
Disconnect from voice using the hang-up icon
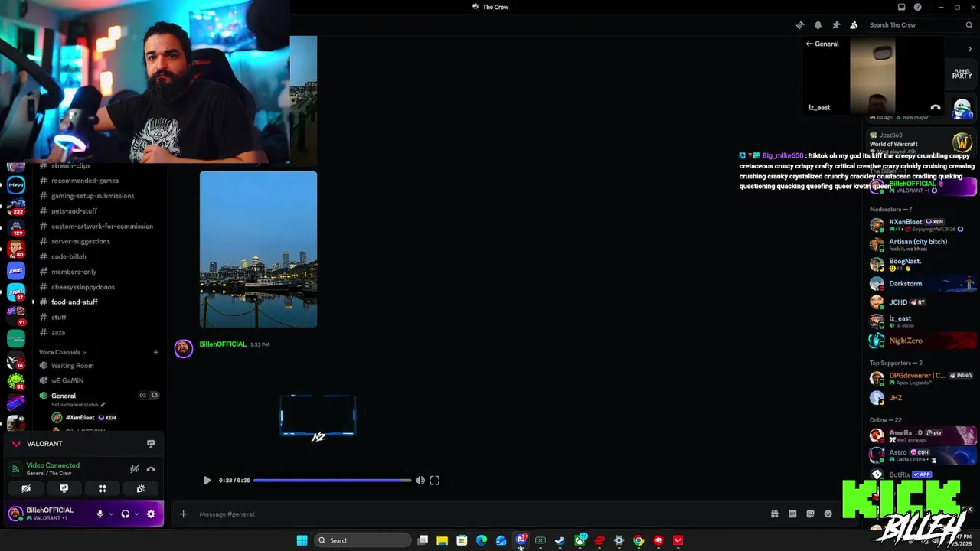151,469
